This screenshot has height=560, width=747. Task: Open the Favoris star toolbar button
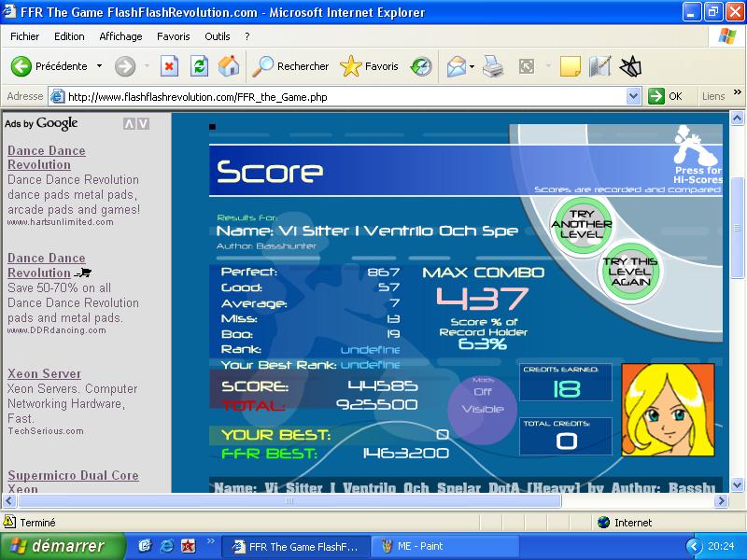369,66
